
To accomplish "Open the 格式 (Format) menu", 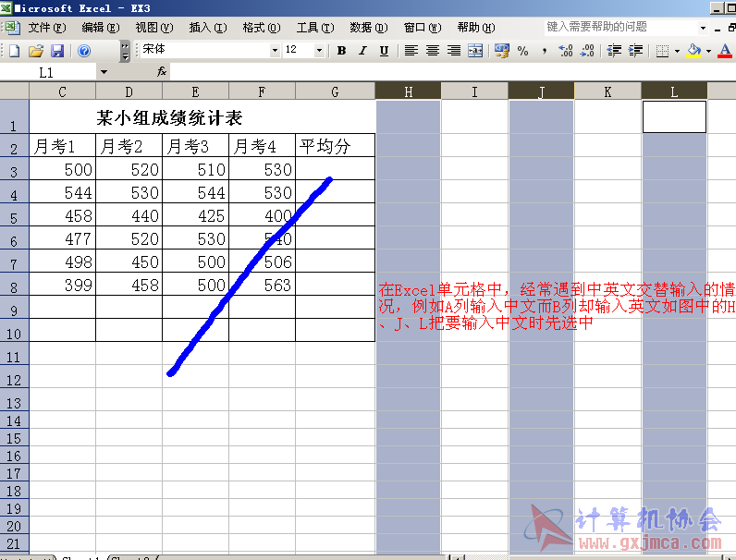I will coord(262,28).
